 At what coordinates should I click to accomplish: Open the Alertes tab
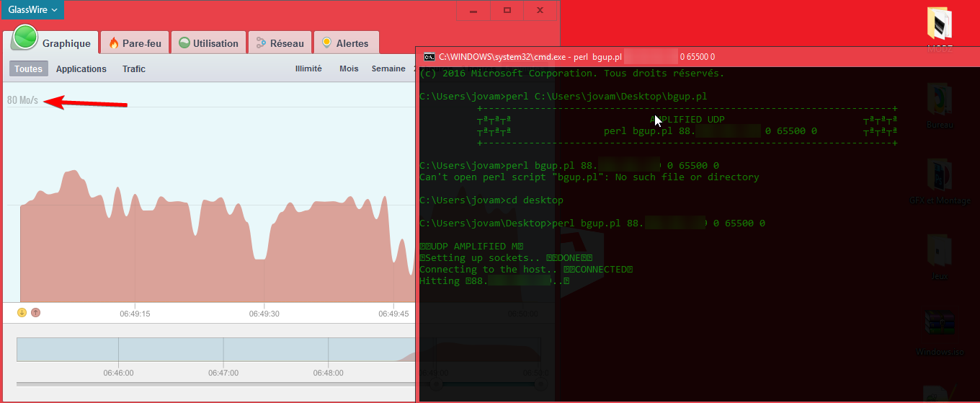(346, 43)
